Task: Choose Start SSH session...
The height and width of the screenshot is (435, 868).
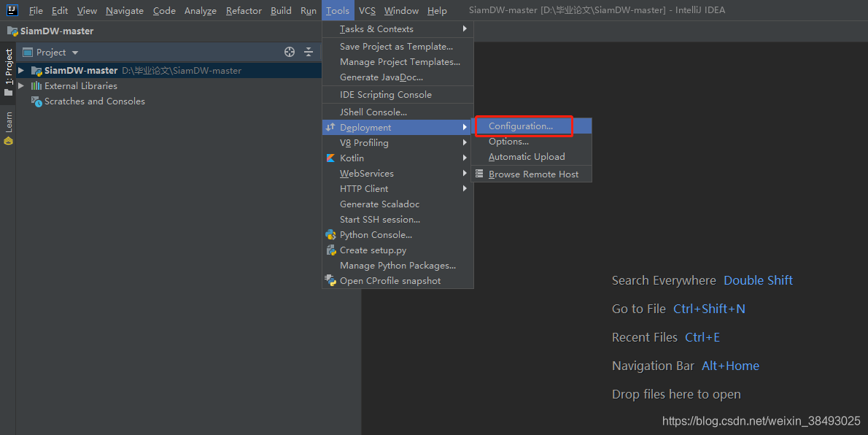Action: click(x=398, y=220)
